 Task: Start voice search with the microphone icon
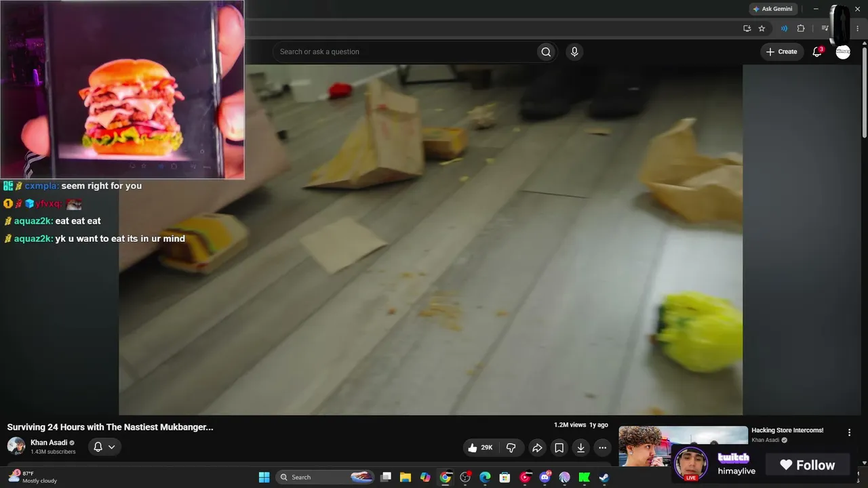(574, 52)
